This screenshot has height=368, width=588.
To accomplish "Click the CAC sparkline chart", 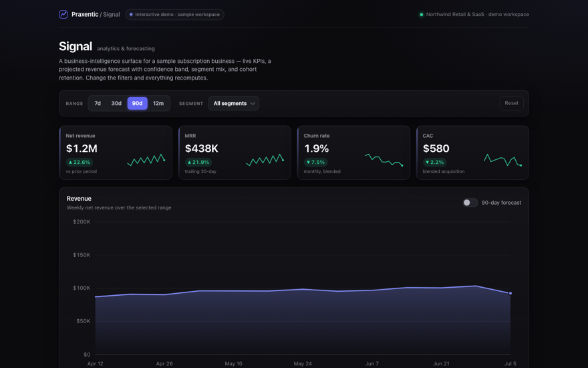I will coord(503,160).
